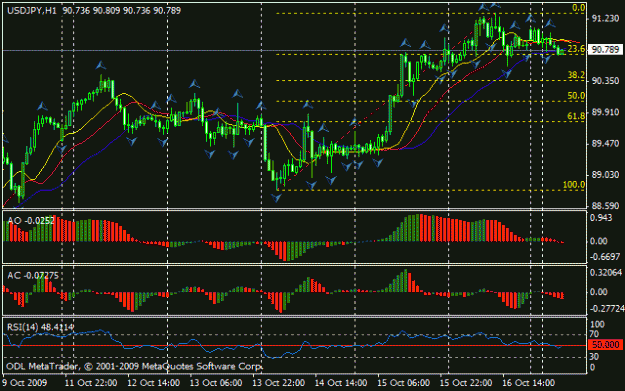
Task: Click the 15 Oct 22:00 time label
Action: click(466, 383)
